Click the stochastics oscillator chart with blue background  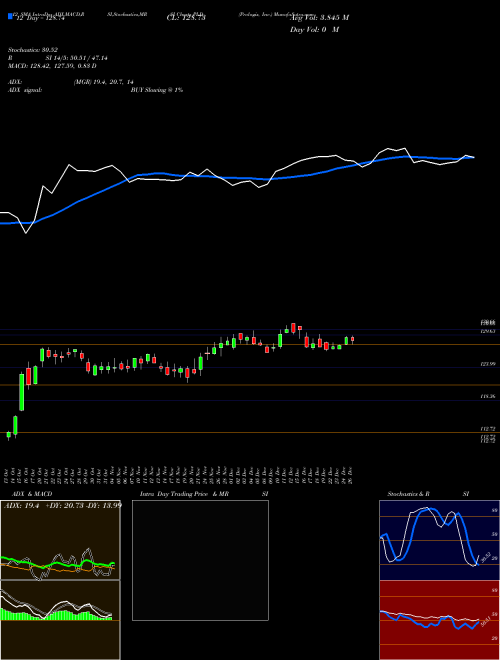click(x=439, y=540)
